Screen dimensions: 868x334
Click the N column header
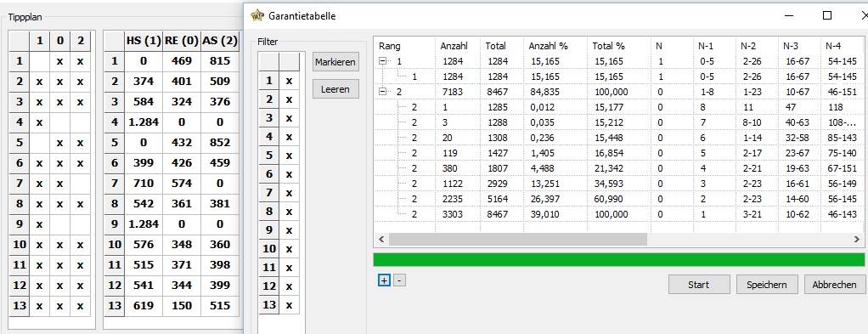pos(672,46)
